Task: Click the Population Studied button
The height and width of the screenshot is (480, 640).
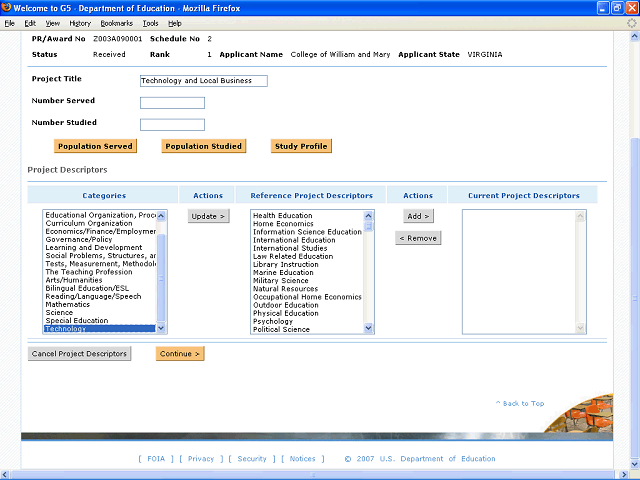Action: [204, 146]
